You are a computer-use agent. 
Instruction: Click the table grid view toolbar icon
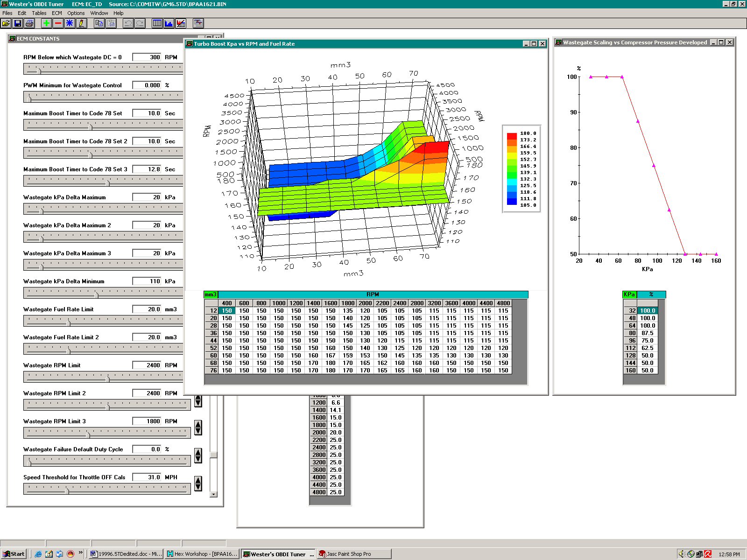(157, 23)
